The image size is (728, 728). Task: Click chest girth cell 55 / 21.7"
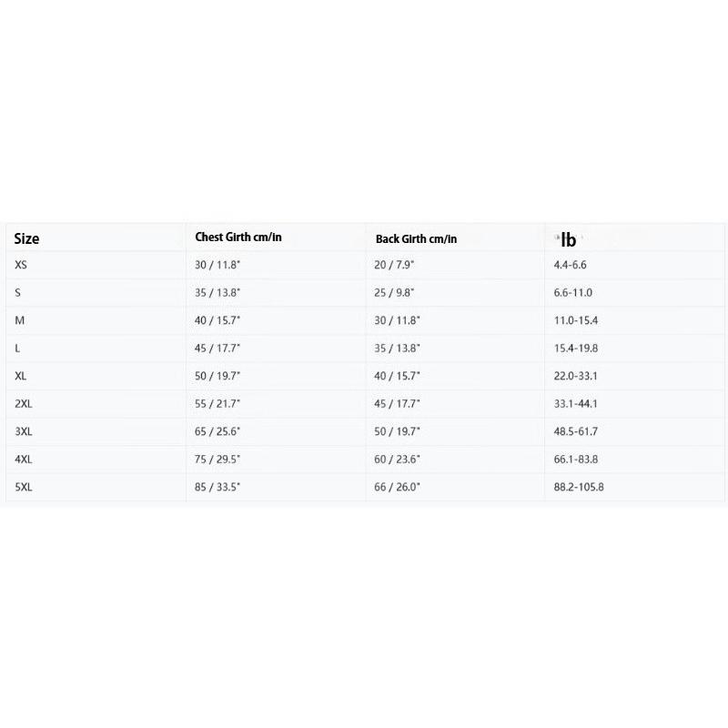point(220,403)
